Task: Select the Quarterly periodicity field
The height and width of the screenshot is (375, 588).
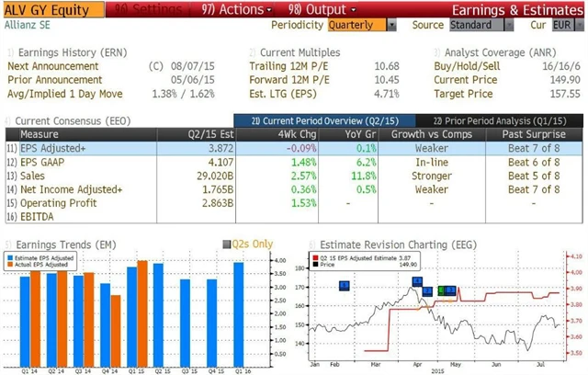Action: coord(357,25)
